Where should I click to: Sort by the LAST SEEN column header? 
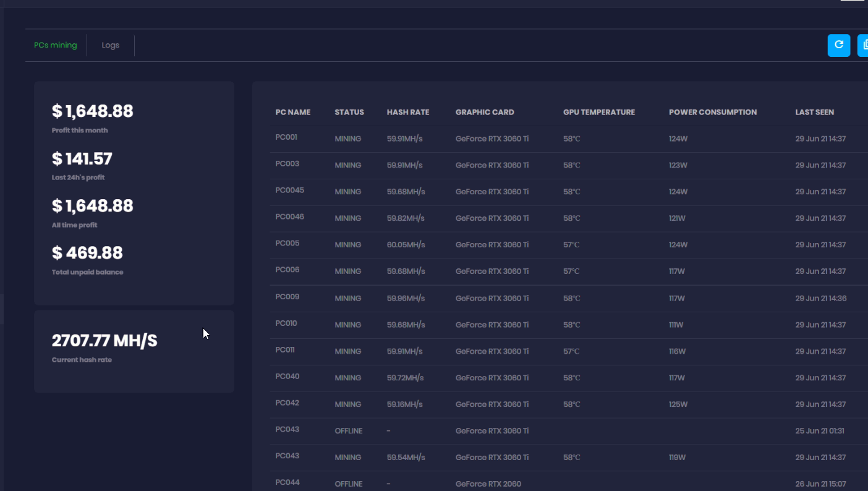click(x=814, y=113)
